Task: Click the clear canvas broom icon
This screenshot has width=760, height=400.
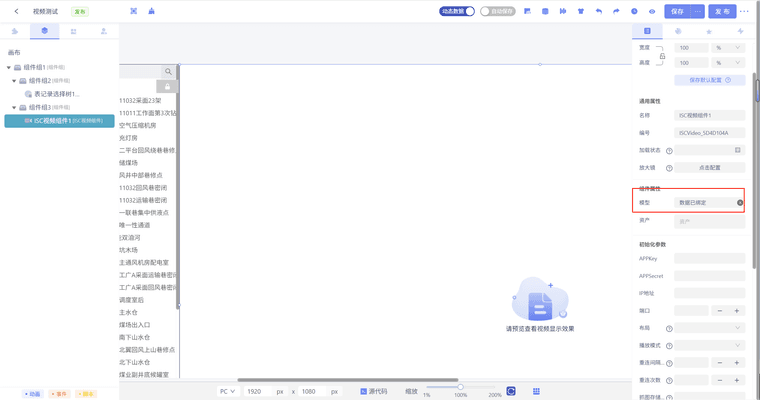Action: 152,11
